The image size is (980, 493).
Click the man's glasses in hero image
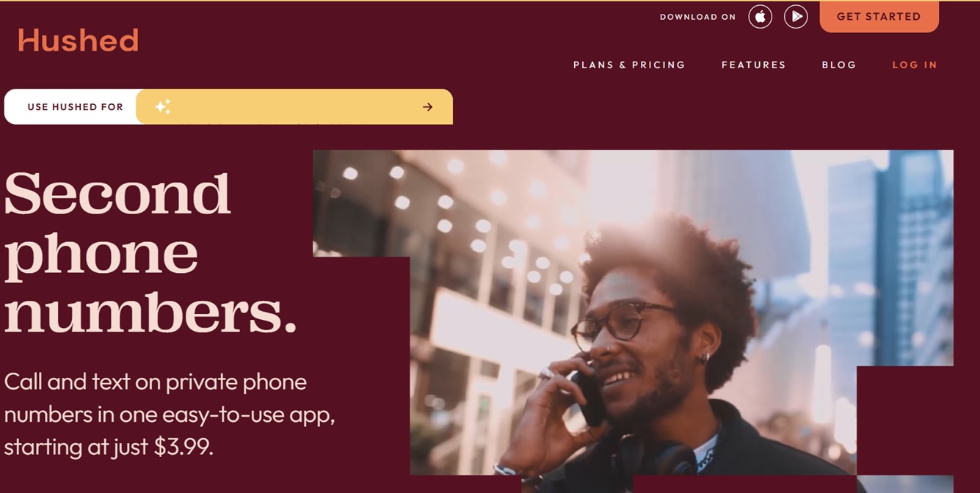click(623, 325)
